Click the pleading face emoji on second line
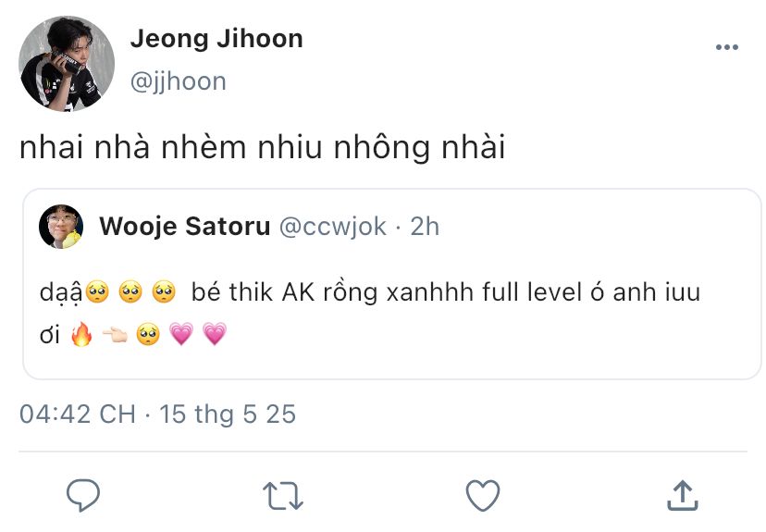The image size is (766, 532). click(x=148, y=335)
